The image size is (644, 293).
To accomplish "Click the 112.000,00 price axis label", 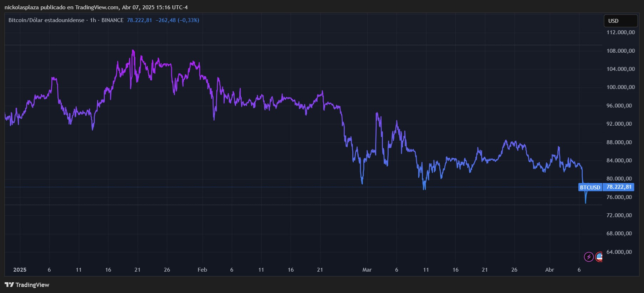I will pyautogui.click(x=620, y=32).
